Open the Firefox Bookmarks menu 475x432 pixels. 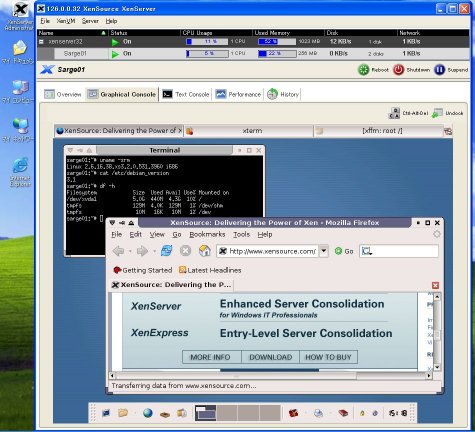[207, 234]
